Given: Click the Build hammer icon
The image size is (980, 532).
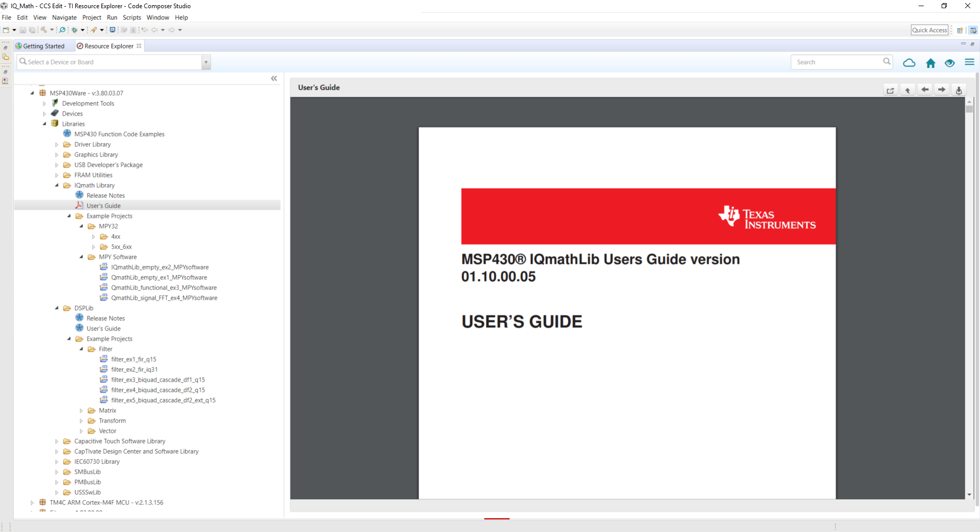Looking at the screenshot, I should (44, 30).
